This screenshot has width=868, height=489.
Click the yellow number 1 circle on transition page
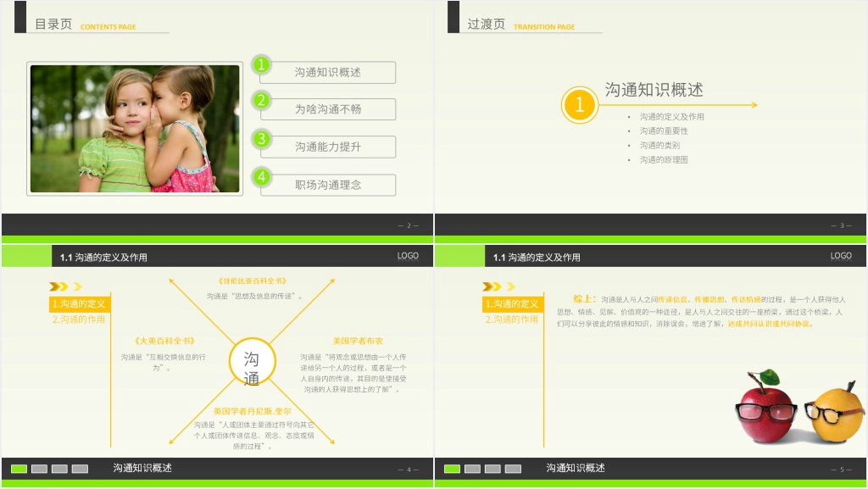coord(580,105)
